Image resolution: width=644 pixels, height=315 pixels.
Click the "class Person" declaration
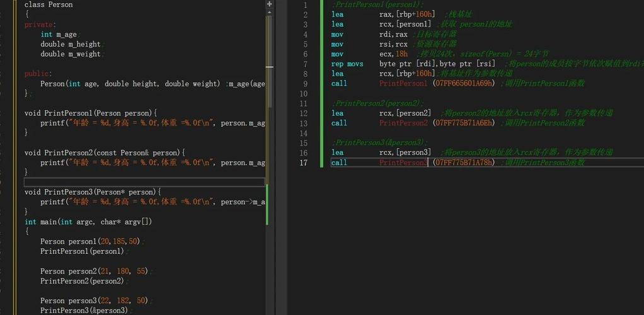click(49, 5)
